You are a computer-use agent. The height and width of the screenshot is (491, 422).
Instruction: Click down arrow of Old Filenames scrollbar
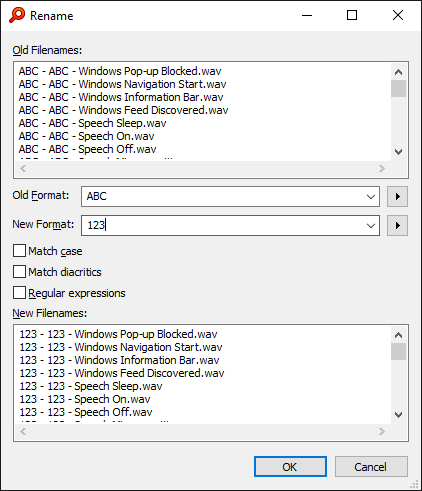(x=398, y=152)
